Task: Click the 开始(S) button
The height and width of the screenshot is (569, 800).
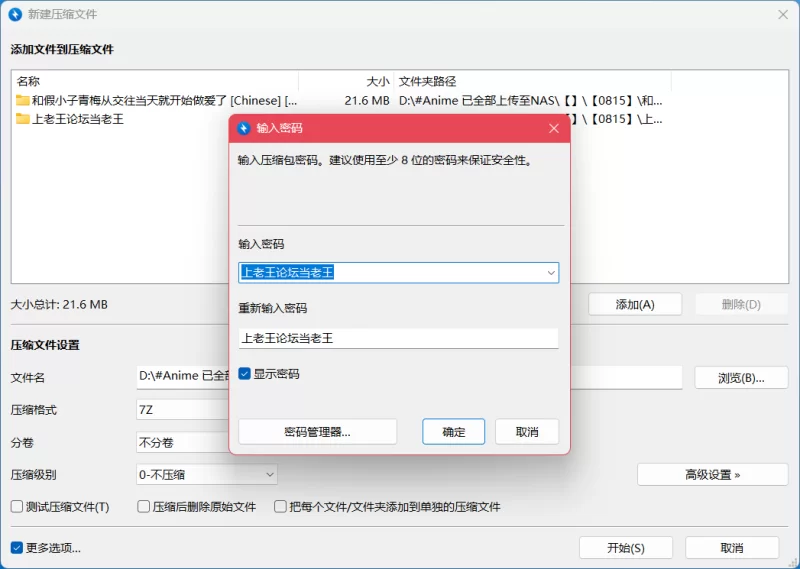Action: [x=626, y=548]
